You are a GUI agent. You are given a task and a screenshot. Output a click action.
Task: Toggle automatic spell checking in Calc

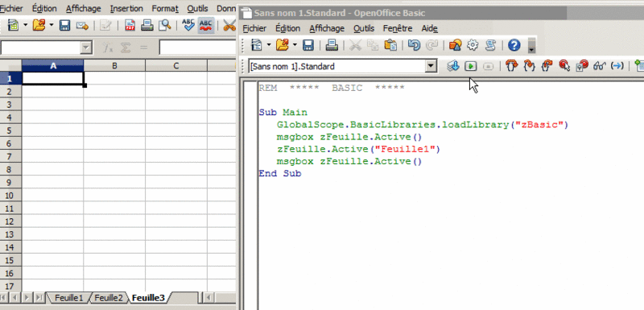[205, 26]
